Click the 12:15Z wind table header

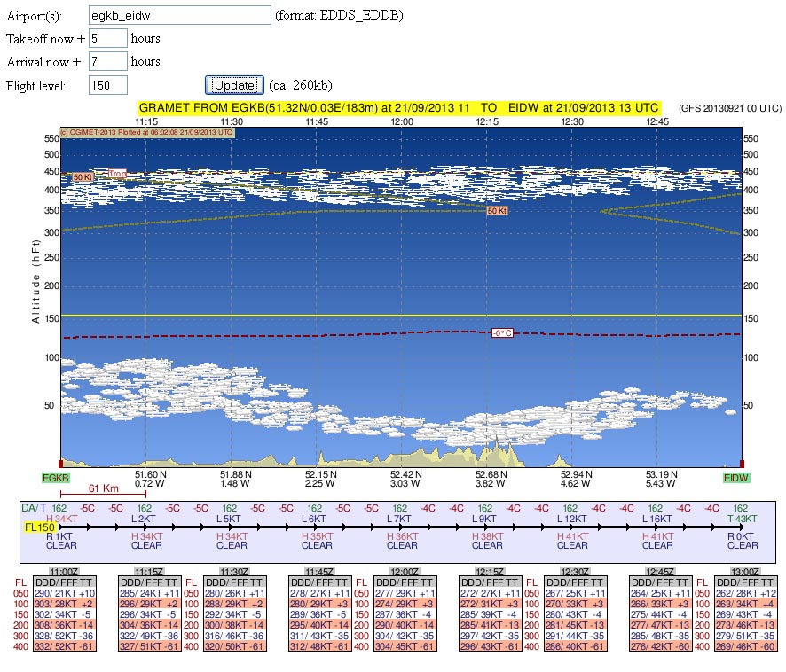(490, 571)
